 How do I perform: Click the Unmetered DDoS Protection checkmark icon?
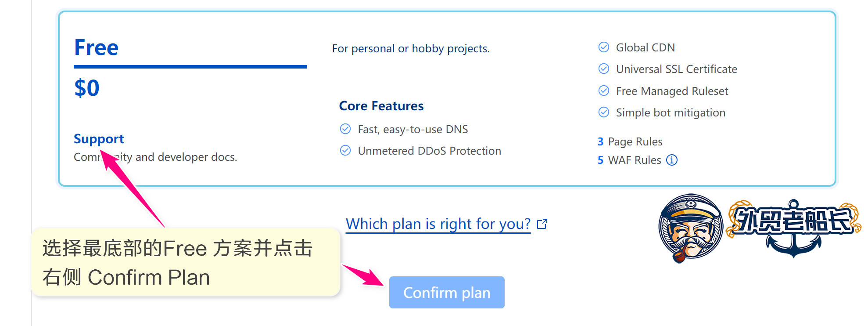[345, 151]
